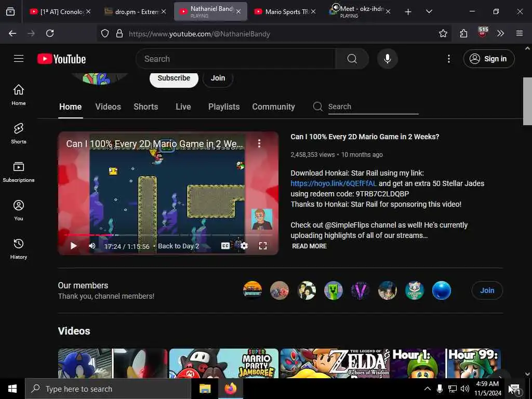Viewport: 532px width, 399px height.
Task: Open You section in sidebar
Action: coord(19,210)
